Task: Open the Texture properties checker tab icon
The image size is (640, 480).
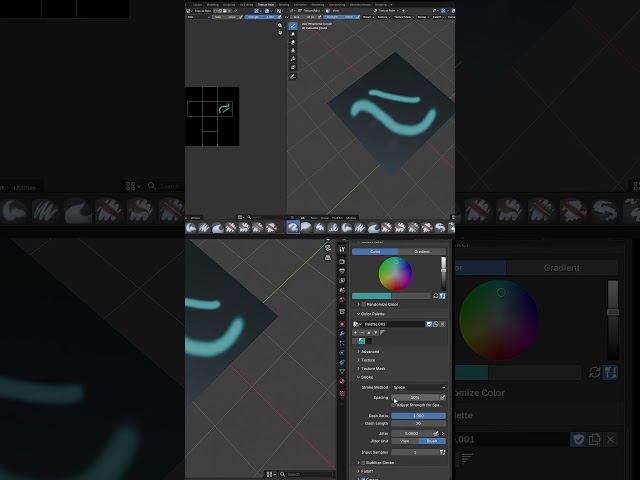Action: click(342, 393)
